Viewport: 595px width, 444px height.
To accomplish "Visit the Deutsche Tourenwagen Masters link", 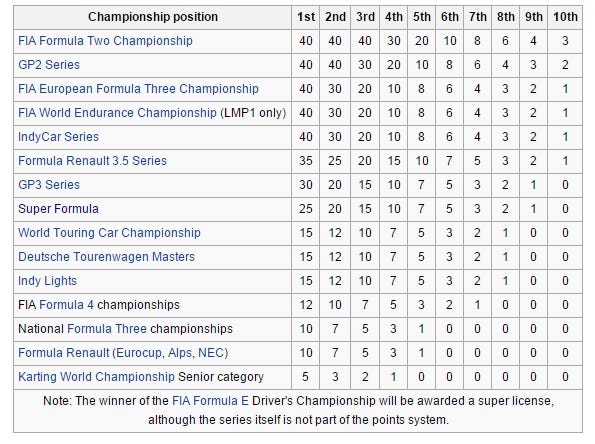I will [107, 257].
